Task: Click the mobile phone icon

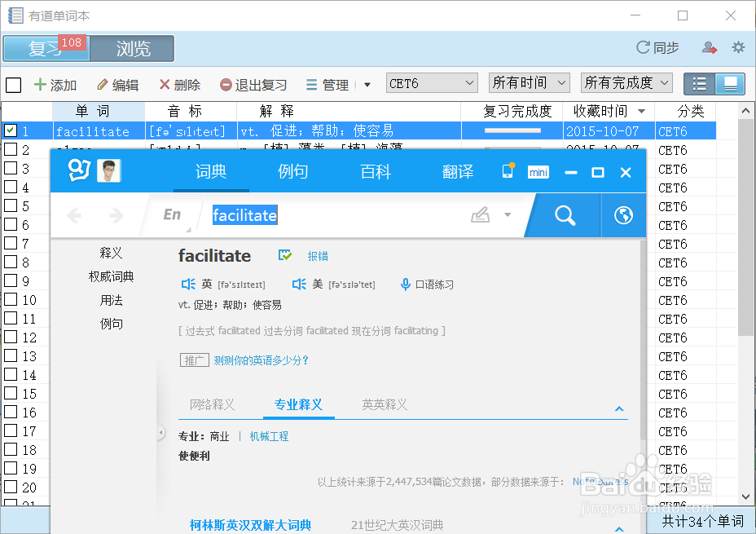Action: [x=508, y=170]
